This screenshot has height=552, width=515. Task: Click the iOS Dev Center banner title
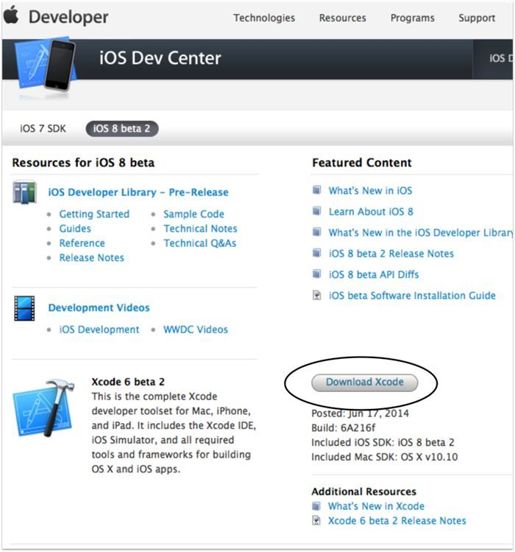[160, 58]
